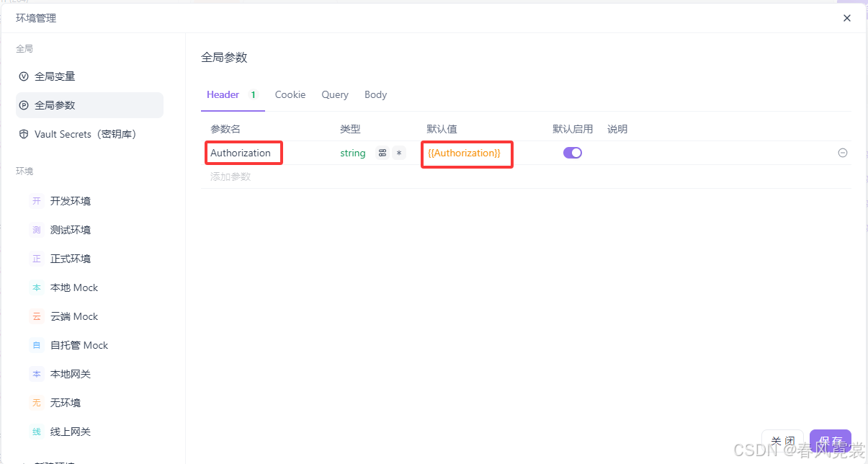Image resolution: width=868 pixels, height=464 pixels.
Task: Switch to the Body tab
Action: (x=375, y=95)
